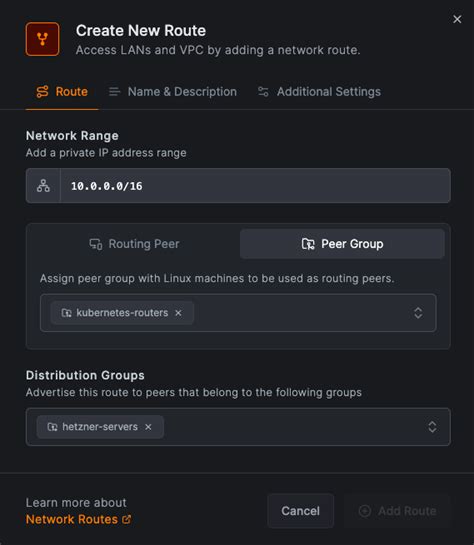Click the folder icon on hetzner-servers chip
Image resolution: width=474 pixels, height=545 pixels.
point(52,427)
